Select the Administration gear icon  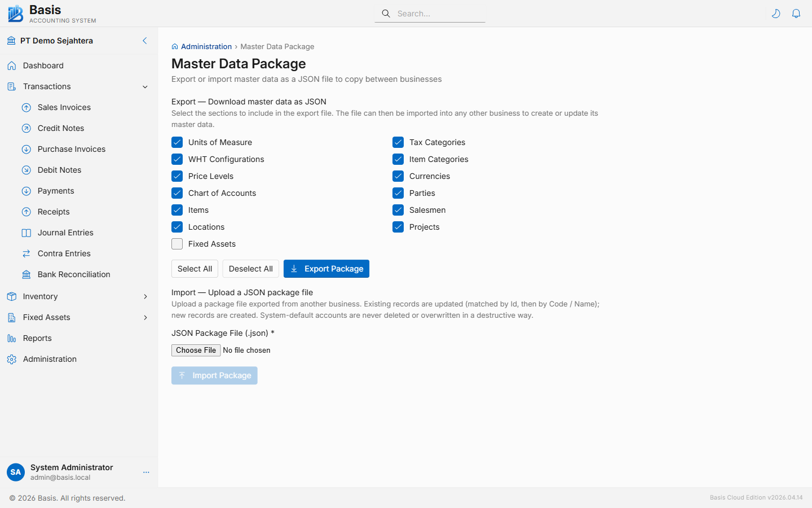(12, 359)
